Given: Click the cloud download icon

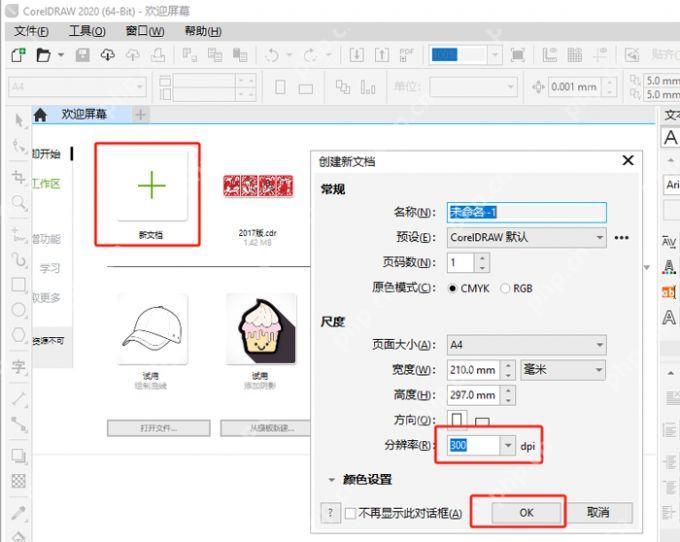Looking at the screenshot, I should 108,55.
